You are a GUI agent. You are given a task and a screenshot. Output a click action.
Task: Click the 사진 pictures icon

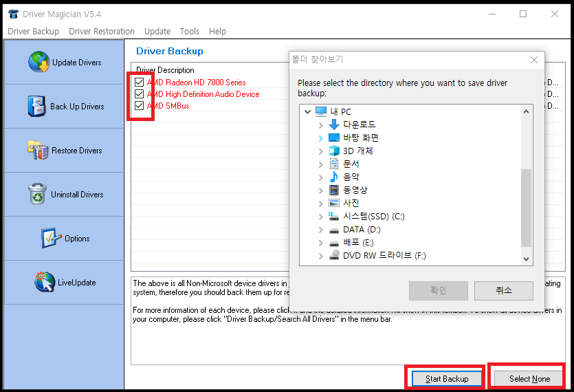click(x=334, y=203)
